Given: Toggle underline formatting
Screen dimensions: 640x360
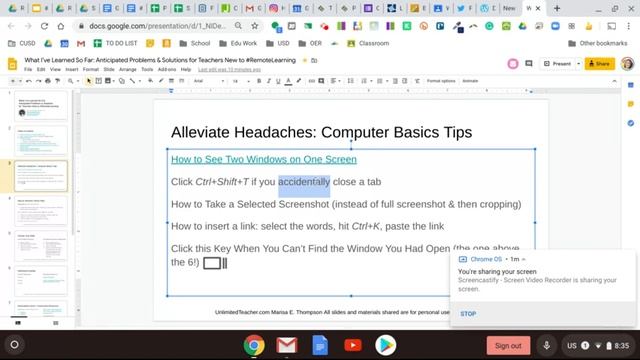Looking at the screenshot, I should point(278,81).
